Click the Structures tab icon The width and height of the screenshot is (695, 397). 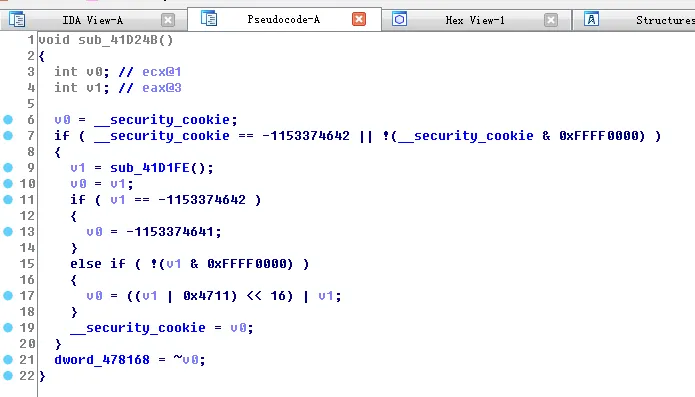click(x=591, y=19)
